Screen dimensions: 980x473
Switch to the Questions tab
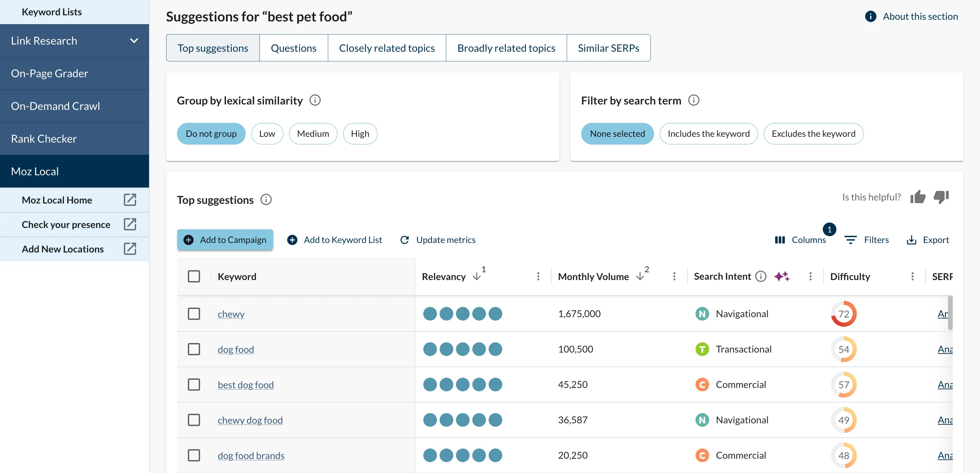pyautogui.click(x=293, y=48)
